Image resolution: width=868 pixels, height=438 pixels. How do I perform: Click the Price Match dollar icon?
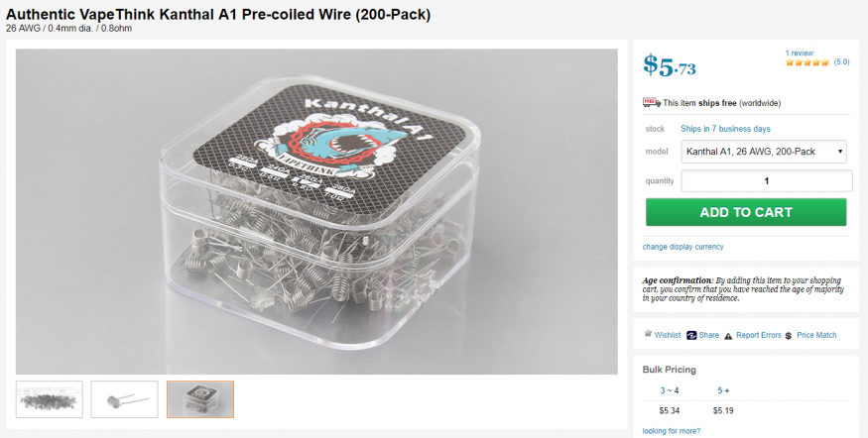click(x=789, y=336)
